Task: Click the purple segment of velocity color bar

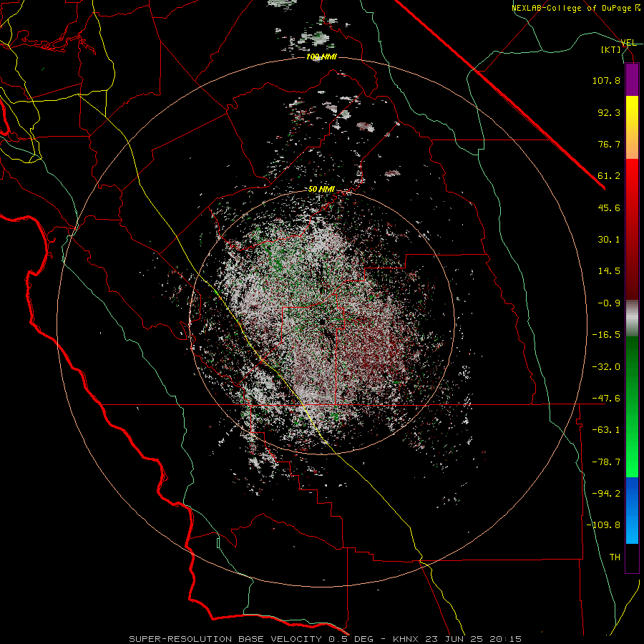Action: [x=632, y=79]
